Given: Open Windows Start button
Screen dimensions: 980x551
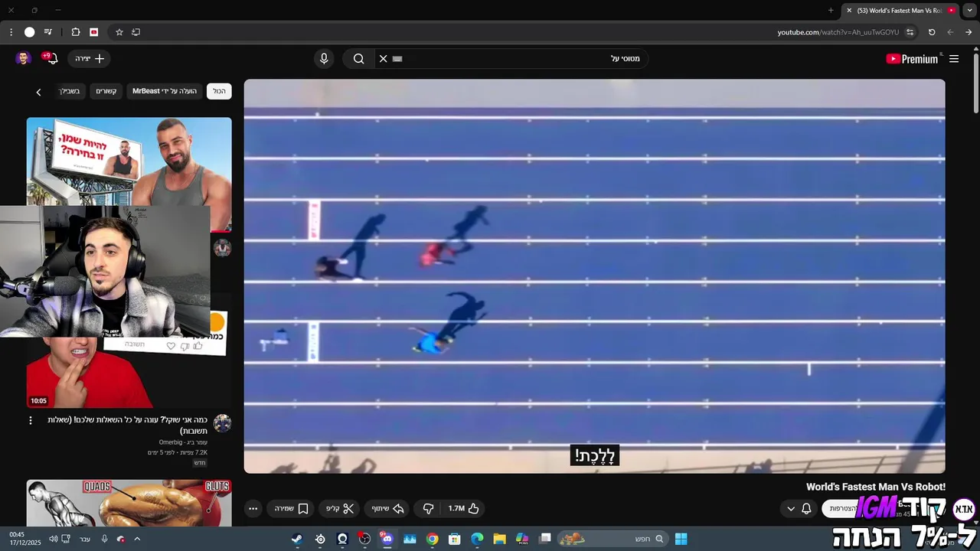Looking at the screenshot, I should [x=681, y=539].
